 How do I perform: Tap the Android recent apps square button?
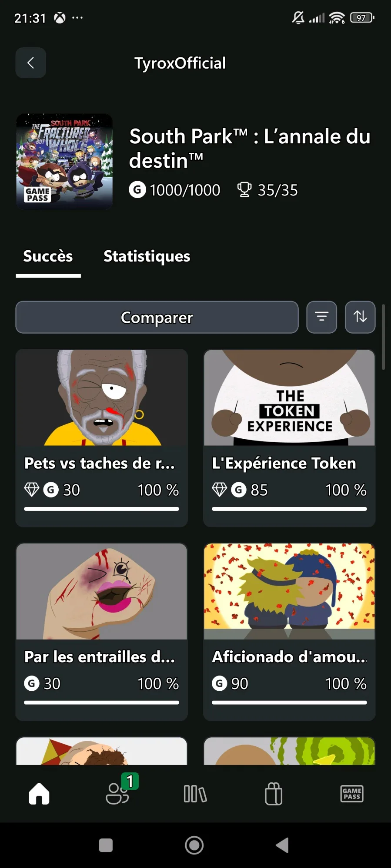pyautogui.click(x=106, y=845)
